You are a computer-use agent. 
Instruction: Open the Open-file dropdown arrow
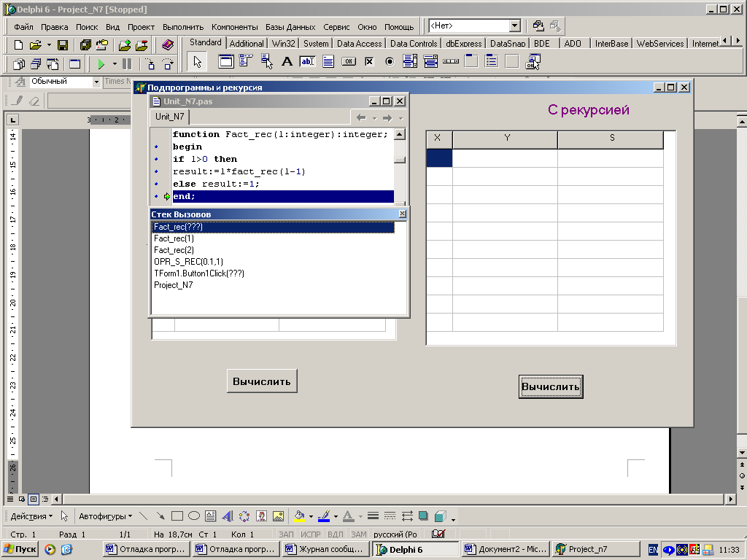pyautogui.click(x=49, y=45)
